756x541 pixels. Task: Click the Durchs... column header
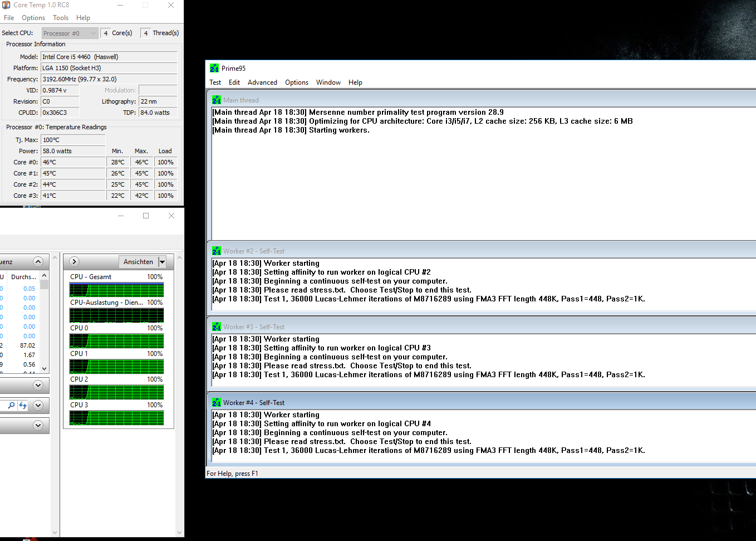click(x=23, y=277)
